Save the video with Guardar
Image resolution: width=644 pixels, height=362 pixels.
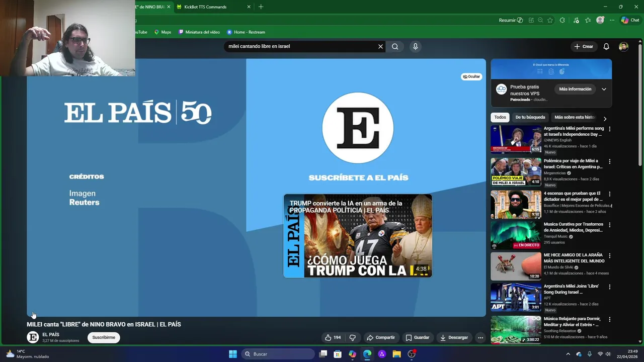click(418, 337)
